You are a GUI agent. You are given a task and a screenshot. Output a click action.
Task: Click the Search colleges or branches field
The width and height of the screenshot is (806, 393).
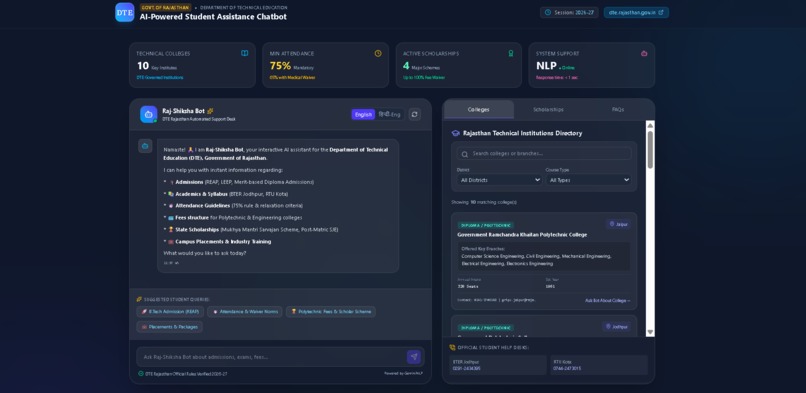[x=544, y=154]
